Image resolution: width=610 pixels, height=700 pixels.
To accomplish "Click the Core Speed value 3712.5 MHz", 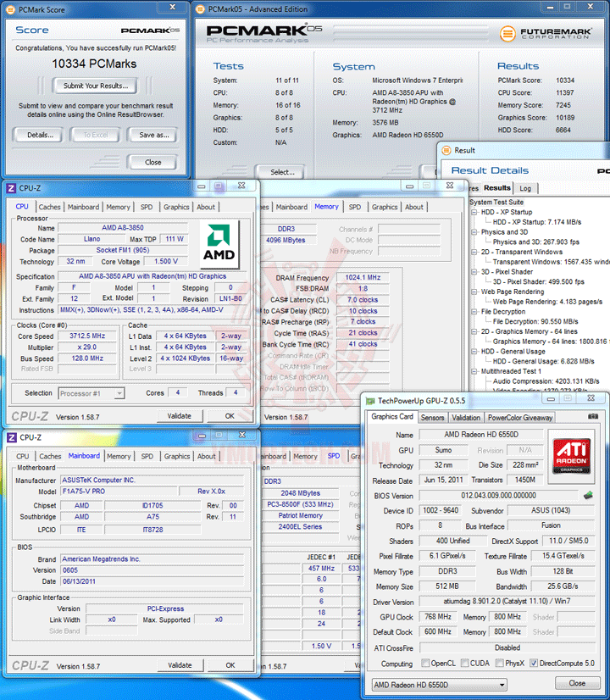I will [x=87, y=336].
